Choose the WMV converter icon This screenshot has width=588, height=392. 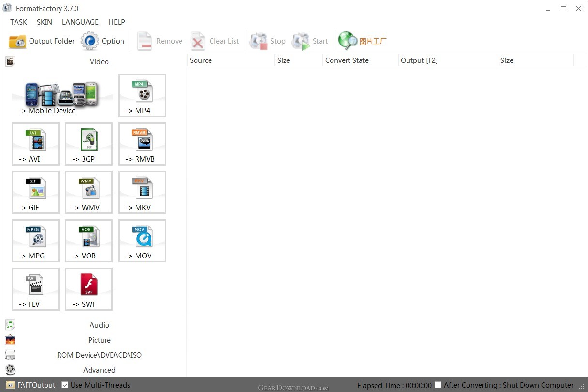89,192
